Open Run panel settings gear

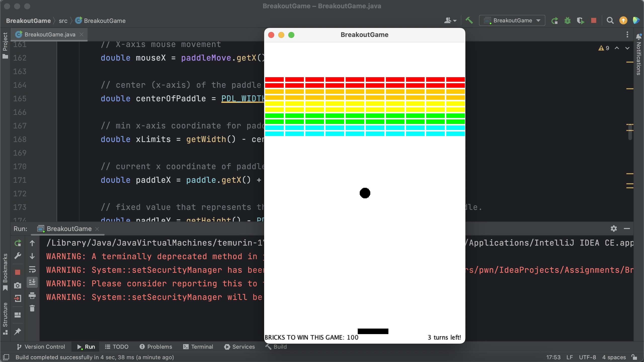coord(614,229)
